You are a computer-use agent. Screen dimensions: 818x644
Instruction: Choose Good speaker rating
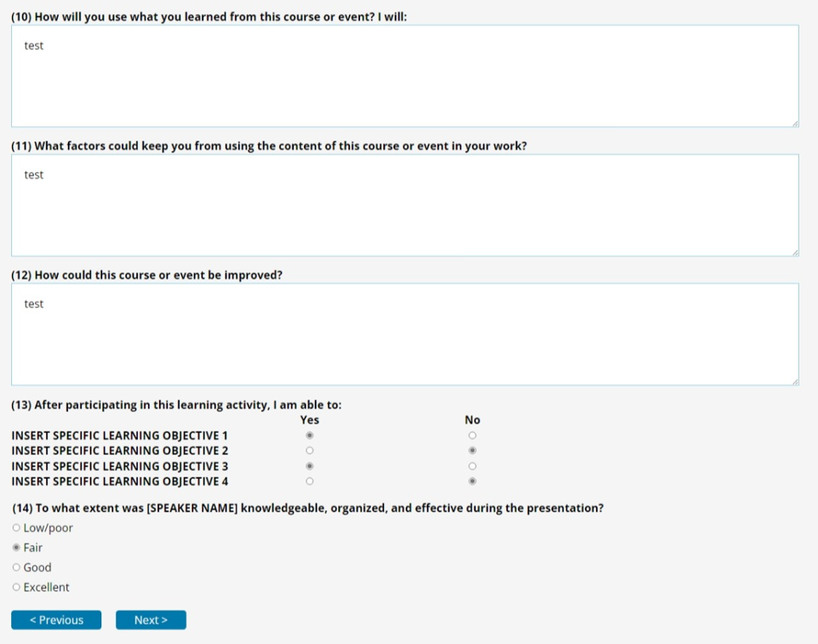[16, 567]
